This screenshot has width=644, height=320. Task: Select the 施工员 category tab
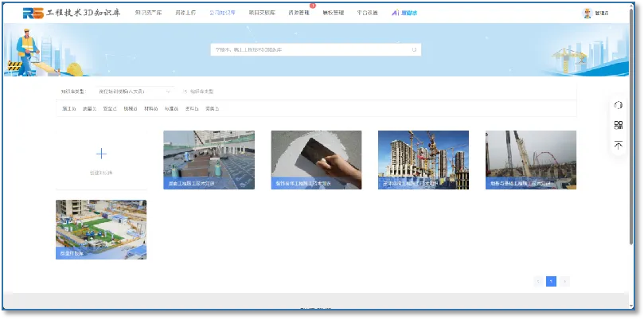coord(68,108)
